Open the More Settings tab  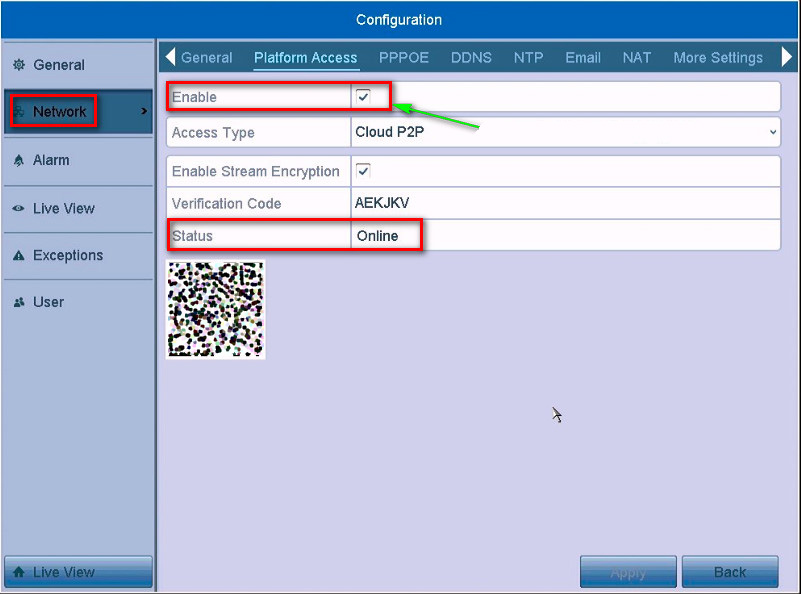(718, 58)
